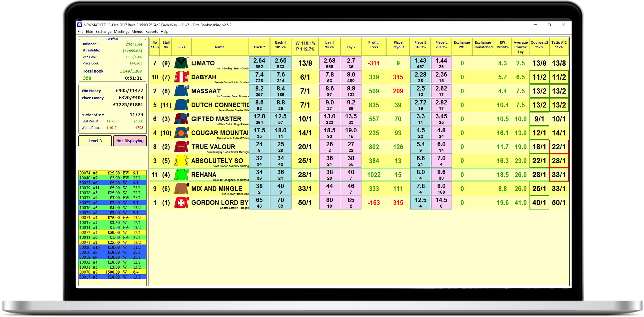This screenshot has width=644, height=317.
Task: Minimize the Elite Bookmaking window
Action: (x=536, y=25)
